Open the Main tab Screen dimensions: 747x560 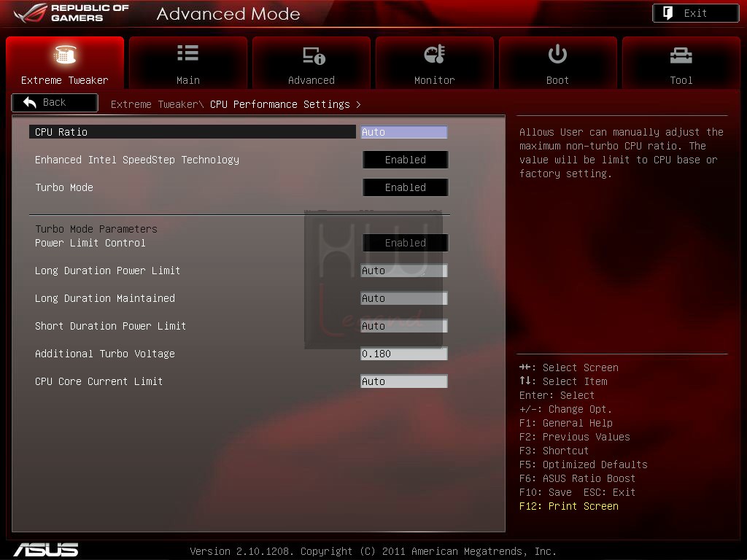(188, 63)
